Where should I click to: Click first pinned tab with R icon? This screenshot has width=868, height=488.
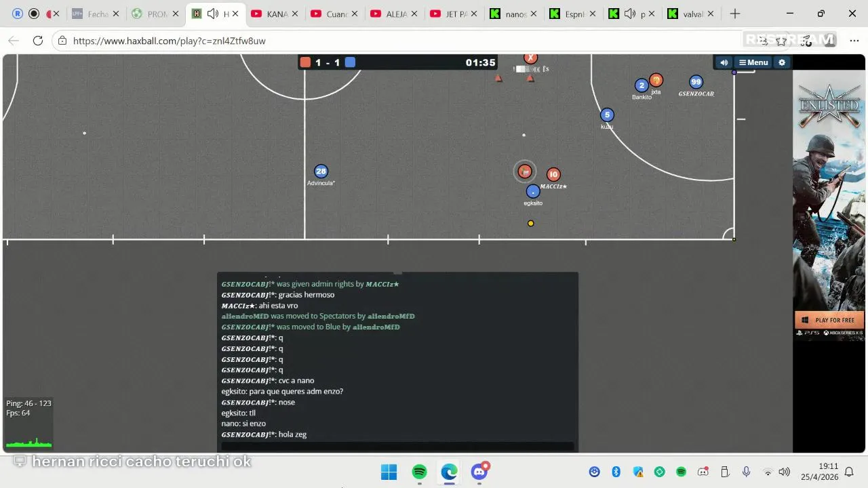(x=18, y=14)
